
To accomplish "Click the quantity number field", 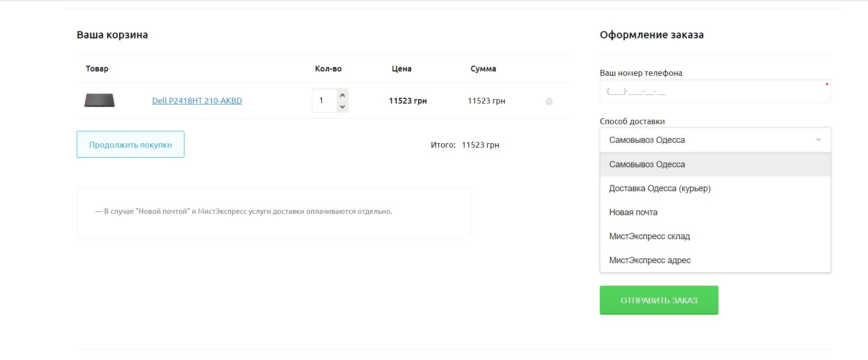I will 324,101.
